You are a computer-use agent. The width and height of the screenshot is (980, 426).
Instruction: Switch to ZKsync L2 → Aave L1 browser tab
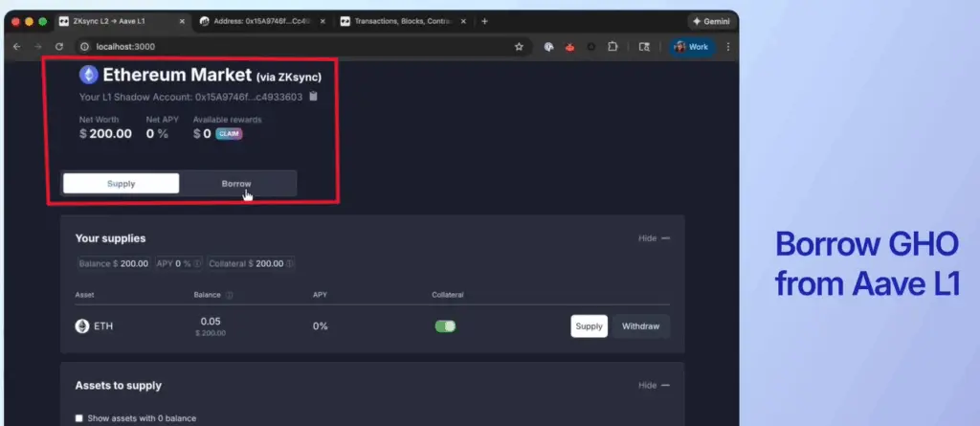pos(122,21)
